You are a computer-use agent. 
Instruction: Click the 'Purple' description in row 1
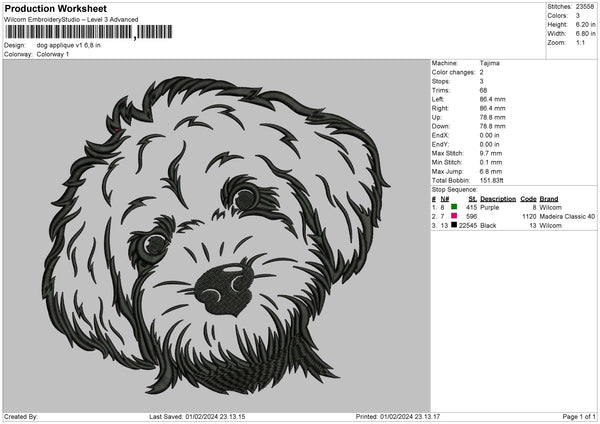tap(489, 207)
